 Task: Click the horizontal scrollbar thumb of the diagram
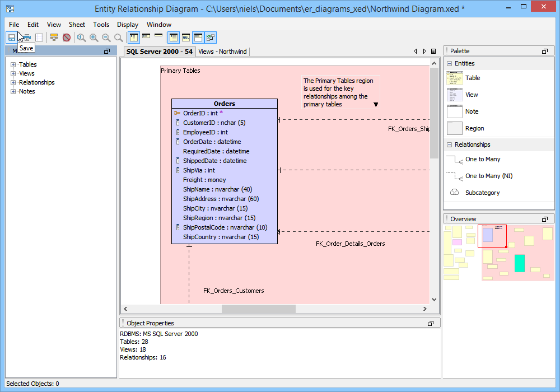(258, 309)
